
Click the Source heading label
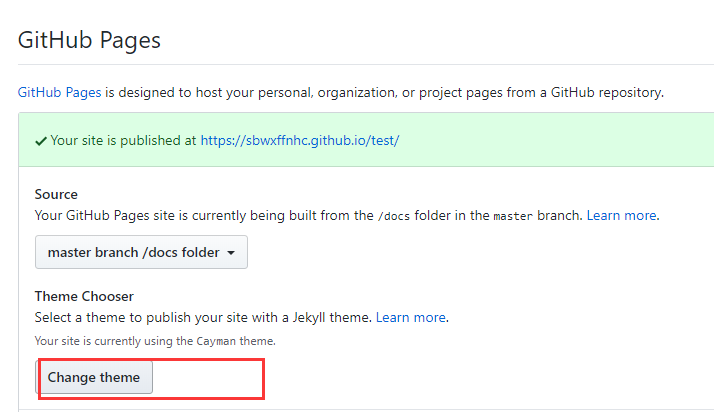(x=56, y=194)
